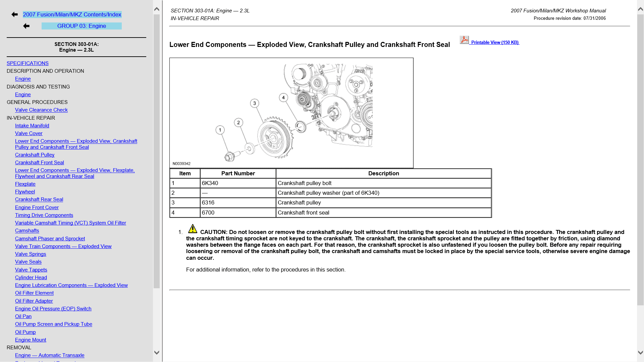Open Oil Pump link
The width and height of the screenshot is (644, 362).
[x=25, y=332]
